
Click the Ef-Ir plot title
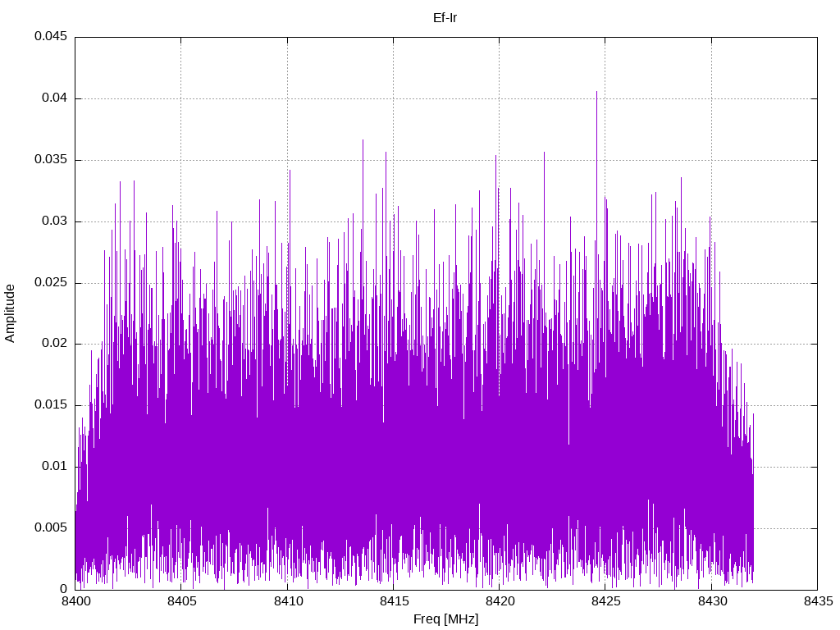pyautogui.click(x=445, y=18)
